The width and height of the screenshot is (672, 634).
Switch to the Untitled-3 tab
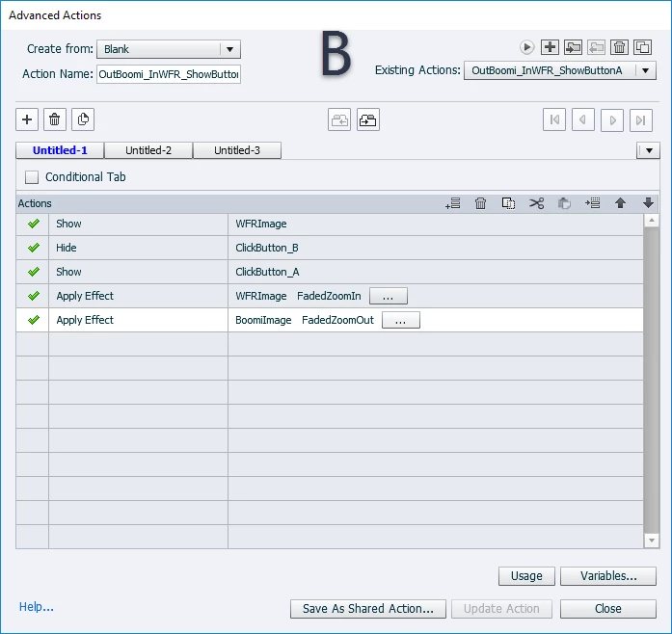[237, 150]
